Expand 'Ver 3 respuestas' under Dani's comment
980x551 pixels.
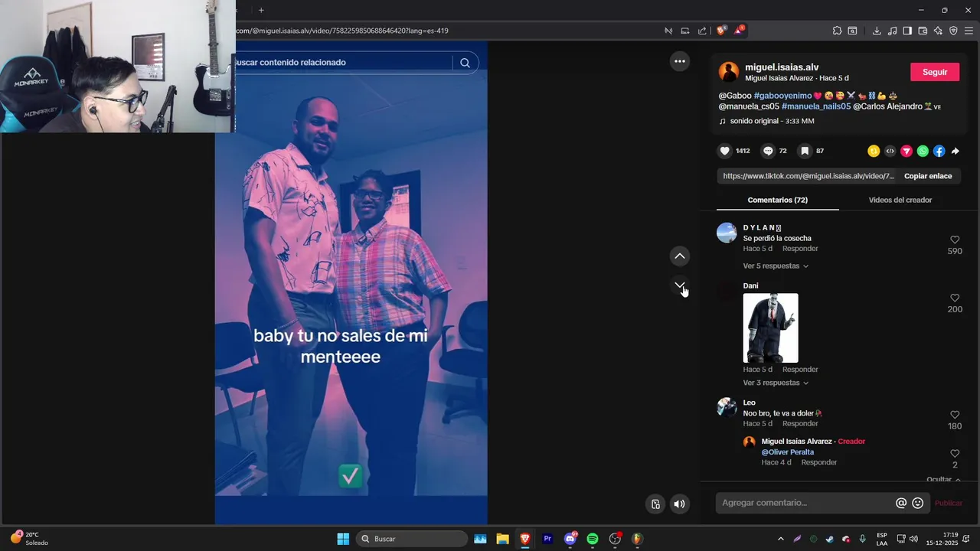[x=776, y=383]
